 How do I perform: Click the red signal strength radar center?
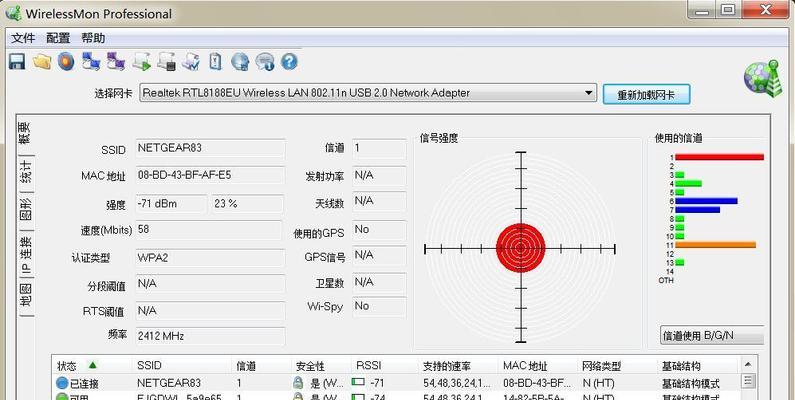pyautogui.click(x=520, y=248)
